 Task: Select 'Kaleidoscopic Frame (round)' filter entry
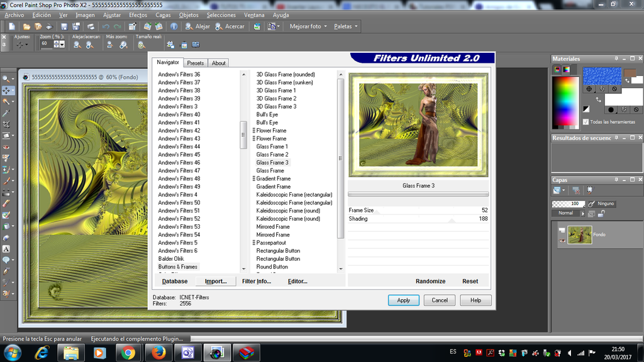point(288,211)
